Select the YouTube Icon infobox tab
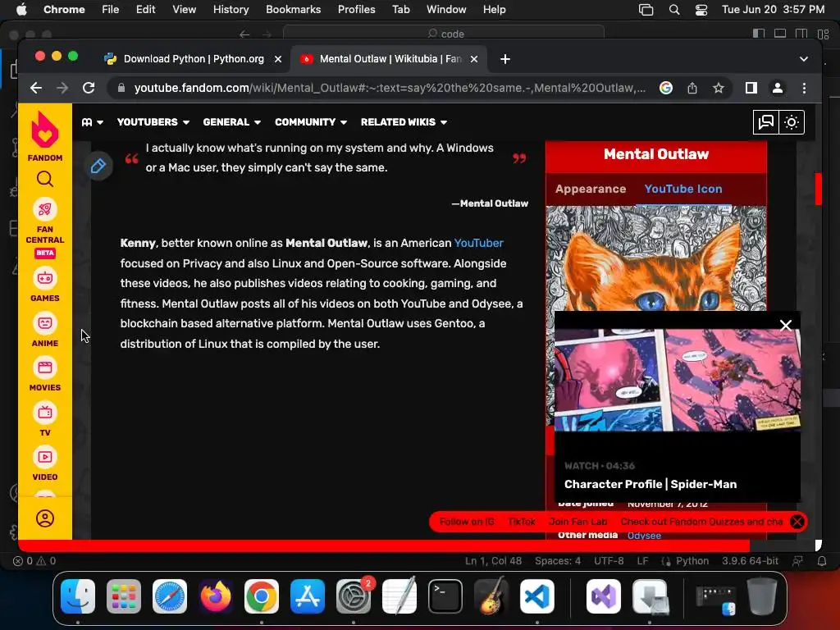 pos(683,189)
